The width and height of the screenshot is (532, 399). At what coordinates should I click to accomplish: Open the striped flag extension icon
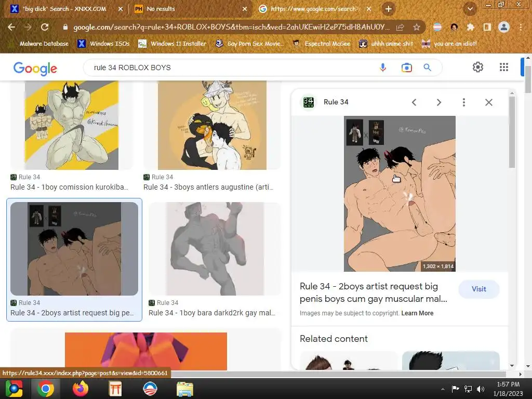437,27
